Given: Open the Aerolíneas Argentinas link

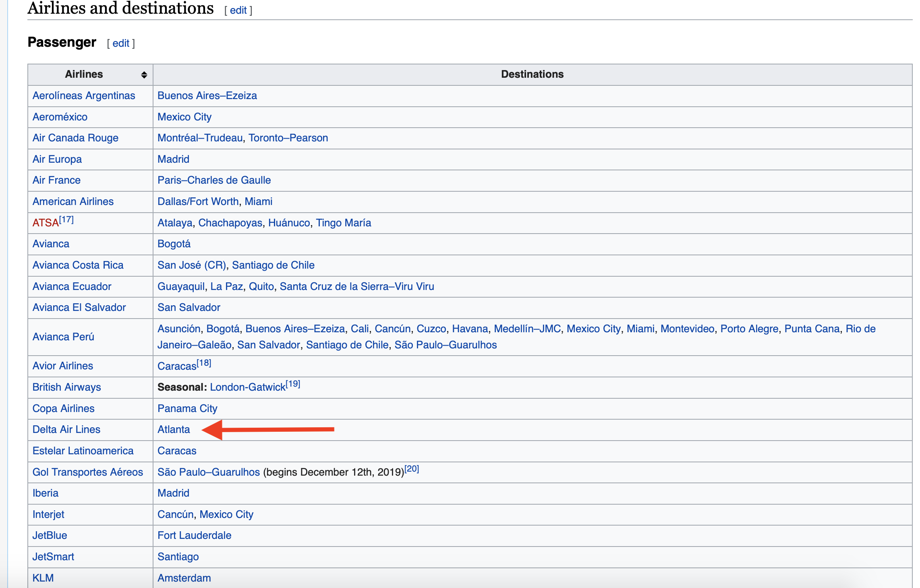Looking at the screenshot, I should 84,96.
